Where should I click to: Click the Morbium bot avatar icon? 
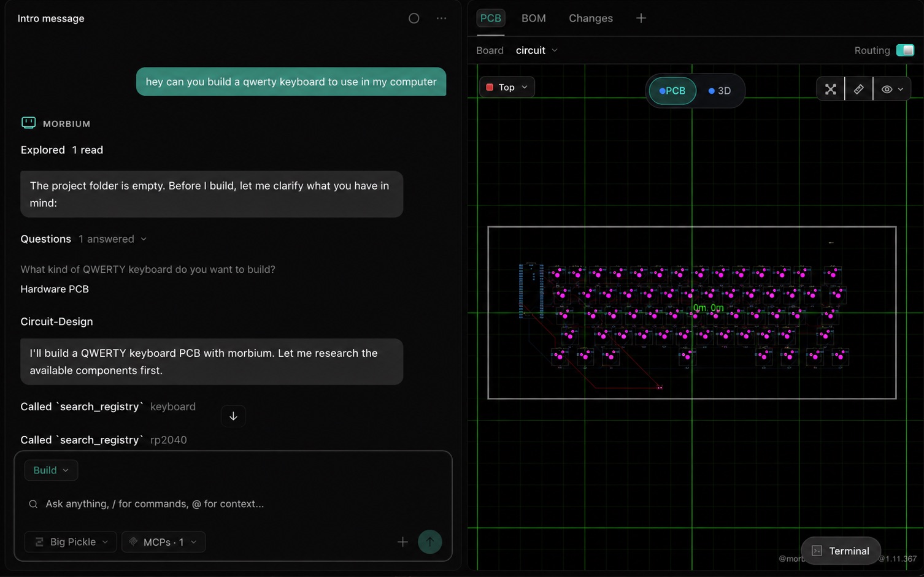tap(28, 123)
